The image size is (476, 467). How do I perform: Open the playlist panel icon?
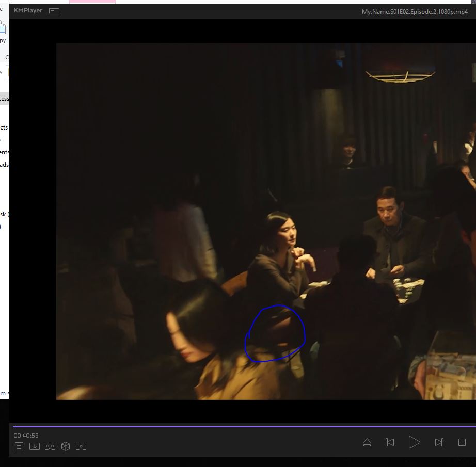(19, 446)
